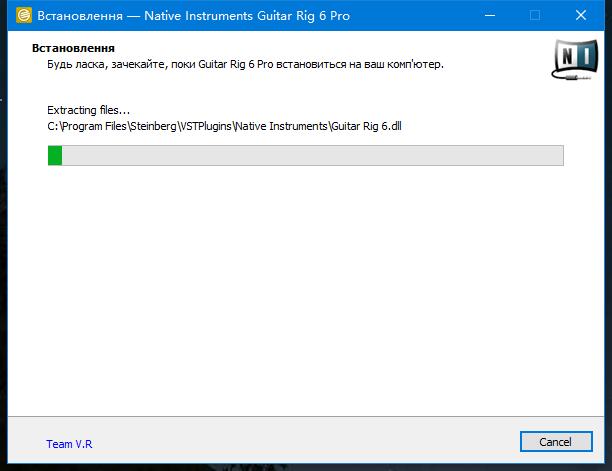Screen dimensions: 612x471
Task: Click the 'Extracting files...' status label
Action: click(x=89, y=110)
